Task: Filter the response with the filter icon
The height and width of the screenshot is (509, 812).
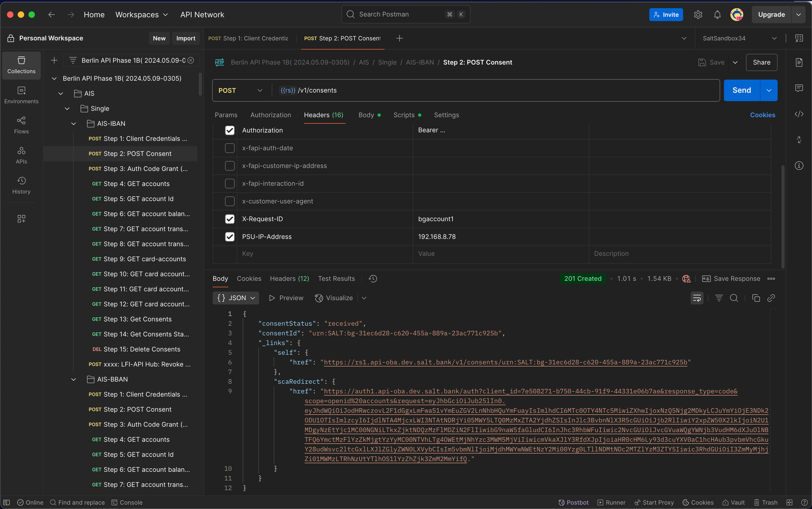Action: 719,298
